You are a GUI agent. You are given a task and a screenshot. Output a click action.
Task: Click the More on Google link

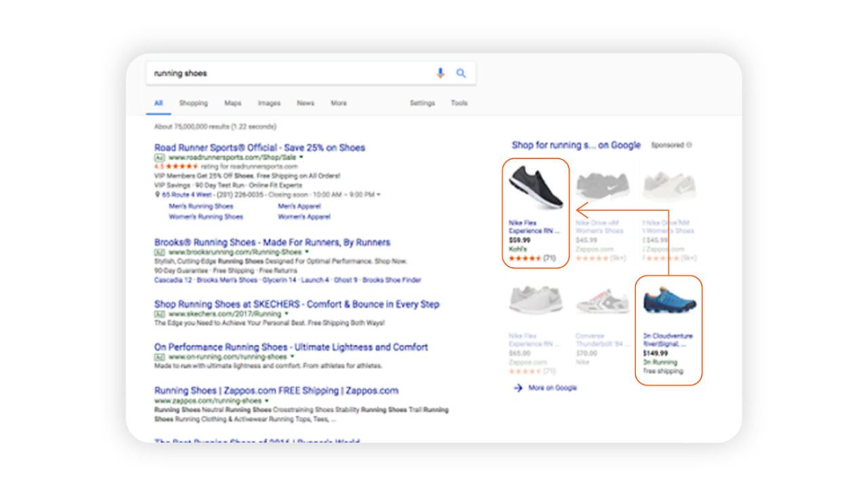point(553,388)
